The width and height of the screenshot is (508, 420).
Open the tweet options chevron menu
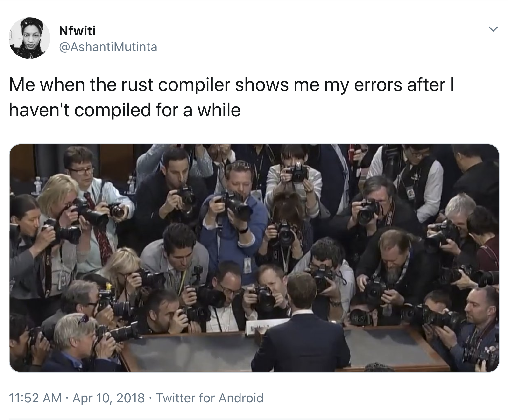point(493,29)
